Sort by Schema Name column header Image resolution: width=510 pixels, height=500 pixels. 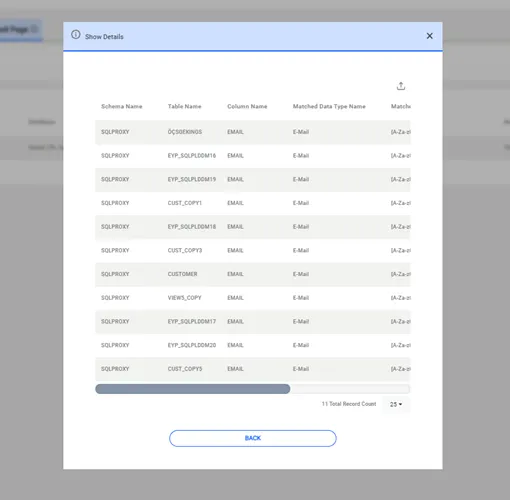point(122,106)
